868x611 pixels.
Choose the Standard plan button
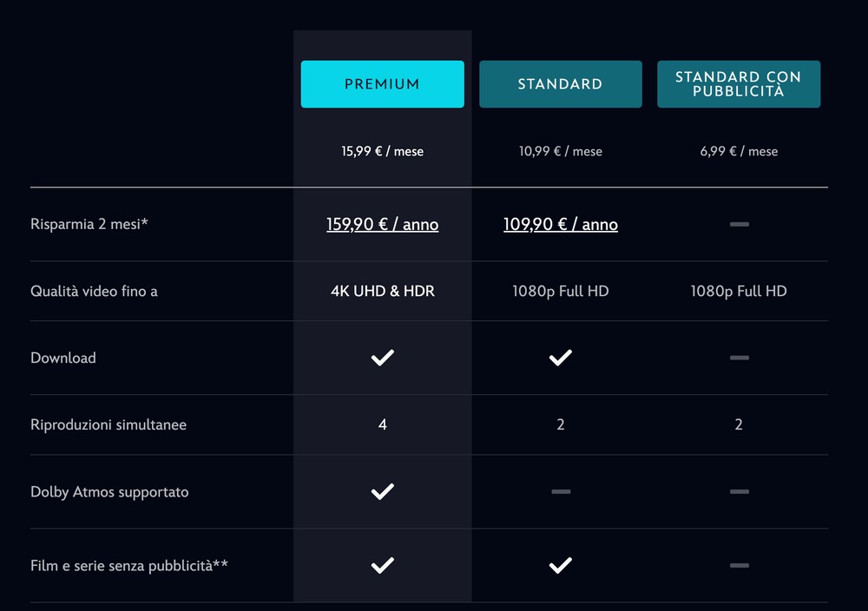click(560, 84)
